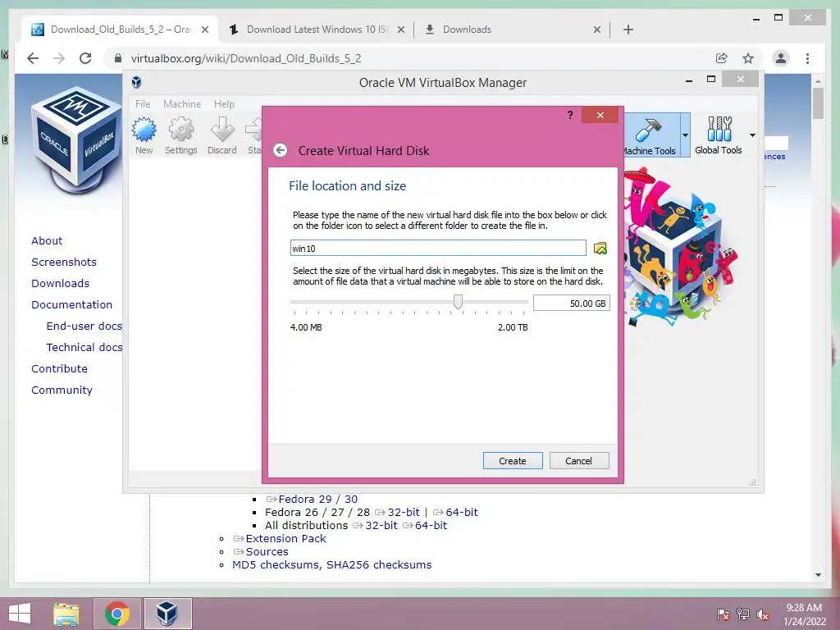Open Global Tools icon
This screenshot has width=840, height=630.
719,129
